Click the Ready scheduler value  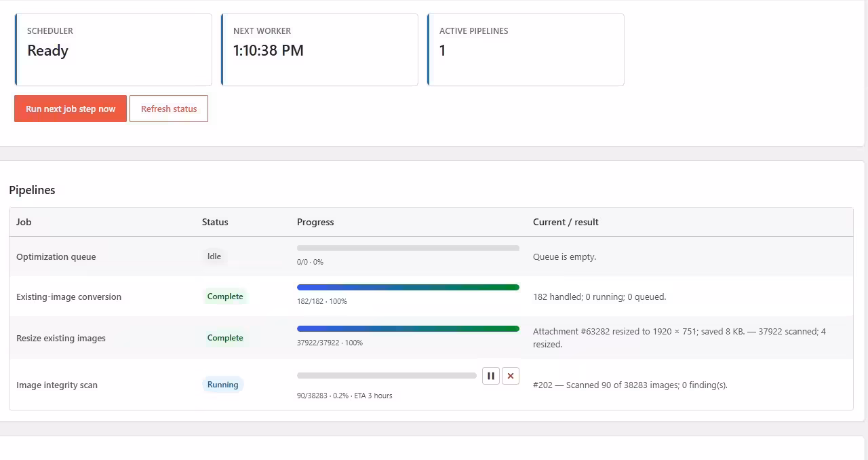47,51
